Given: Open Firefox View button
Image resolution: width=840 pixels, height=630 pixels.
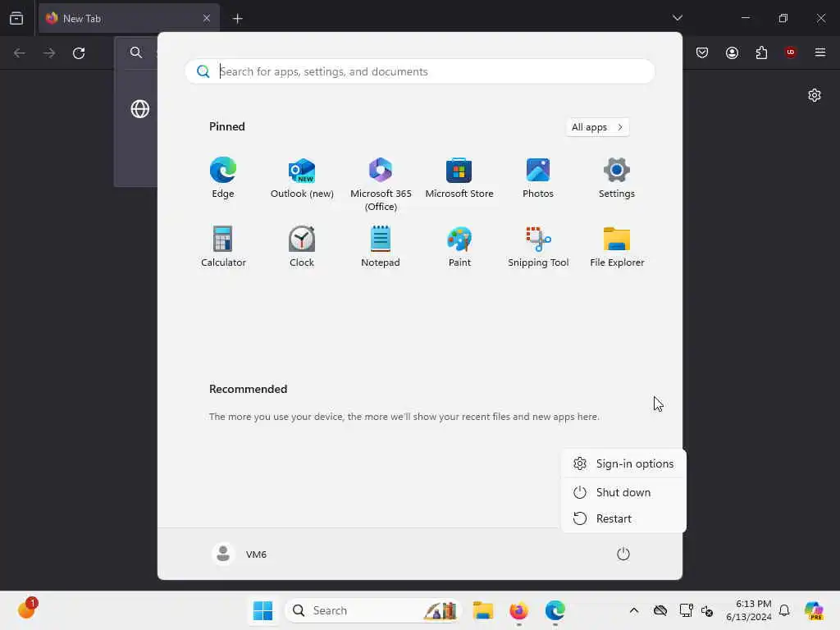Looking at the screenshot, I should (16, 18).
